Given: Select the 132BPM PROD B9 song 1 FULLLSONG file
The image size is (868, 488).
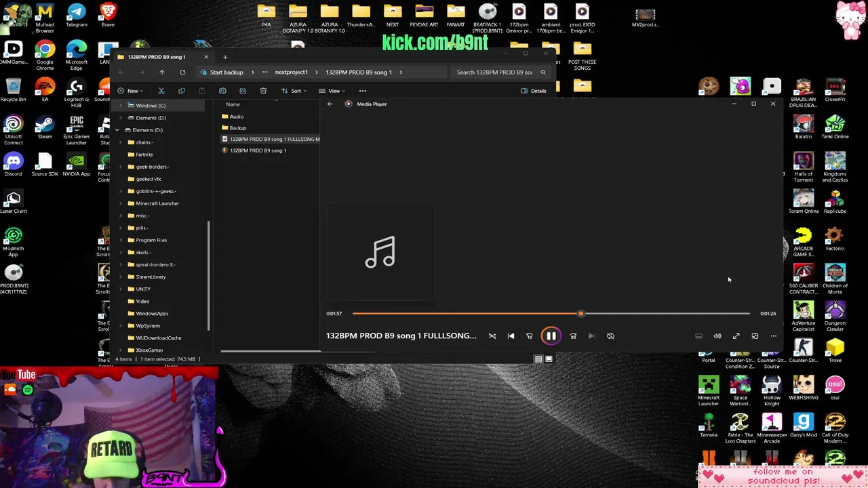Looking at the screenshot, I should click(x=271, y=139).
